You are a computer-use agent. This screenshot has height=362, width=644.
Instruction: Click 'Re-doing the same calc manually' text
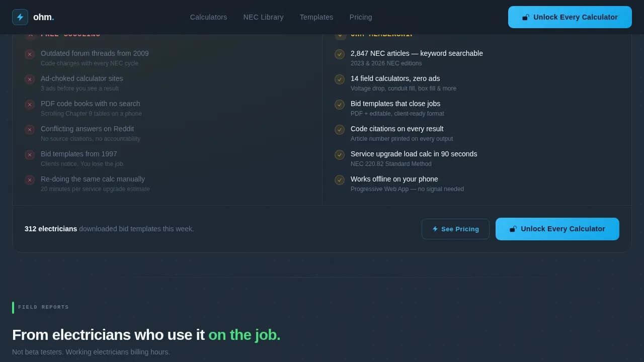(x=93, y=179)
